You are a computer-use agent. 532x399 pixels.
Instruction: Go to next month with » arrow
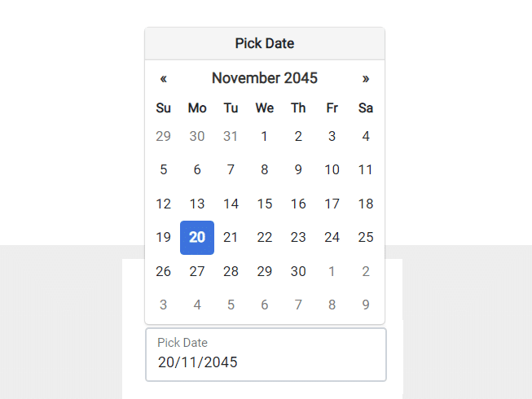366,78
